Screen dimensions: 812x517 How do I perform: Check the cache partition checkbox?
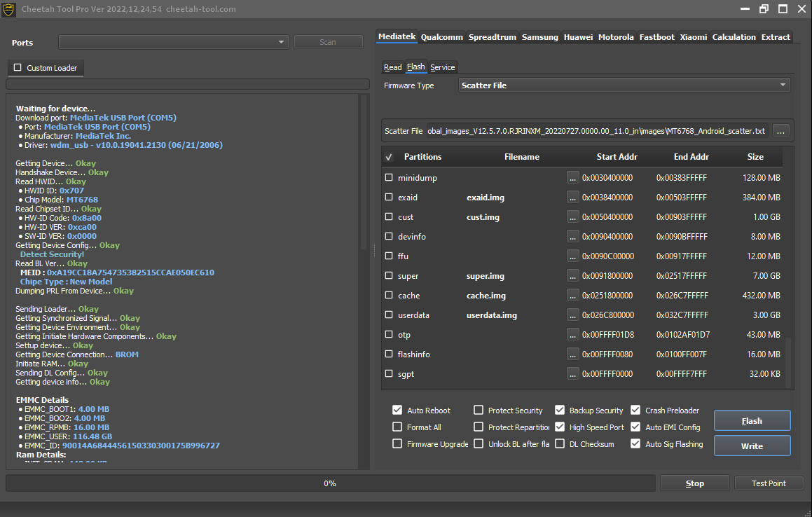(389, 295)
